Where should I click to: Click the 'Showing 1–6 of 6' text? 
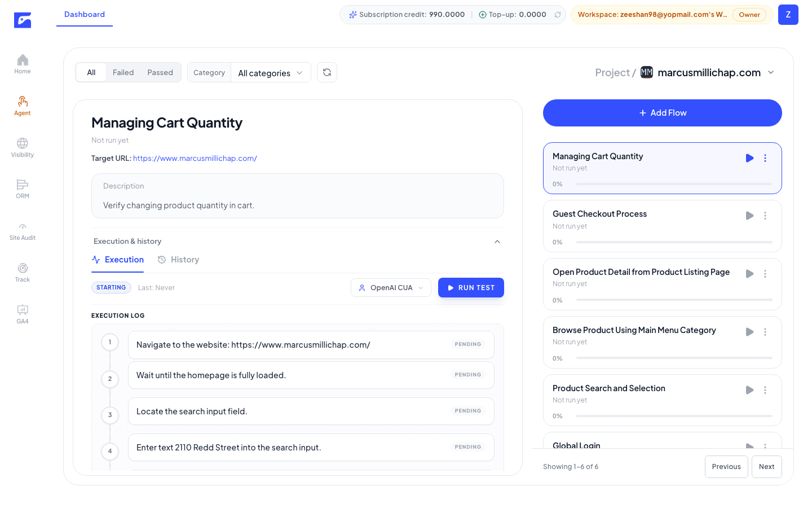[571, 467]
